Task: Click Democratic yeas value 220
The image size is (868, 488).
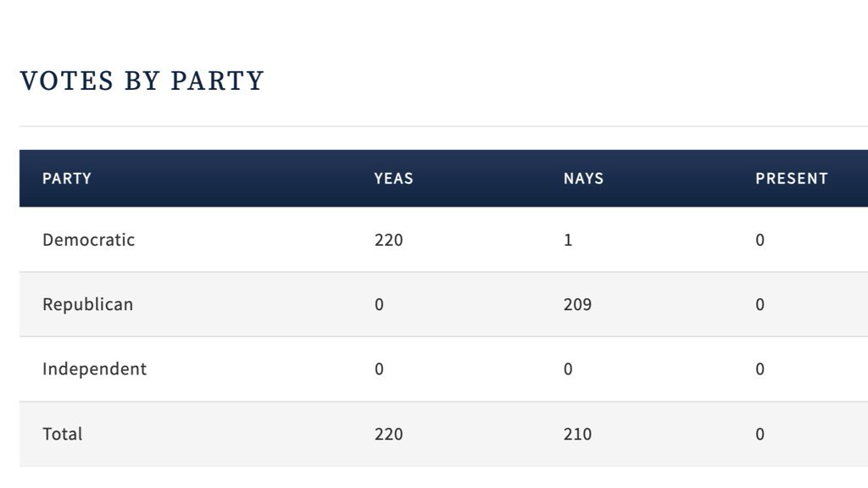Action: point(388,240)
